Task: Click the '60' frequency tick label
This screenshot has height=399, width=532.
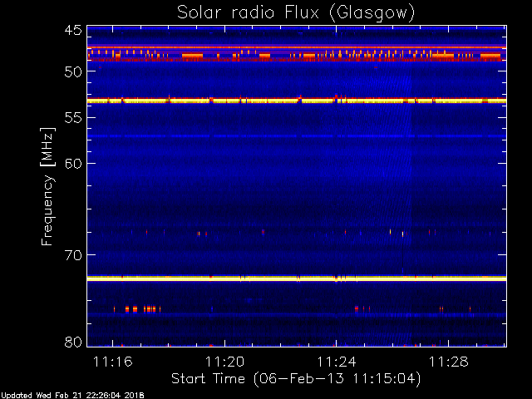Action: [x=73, y=164]
